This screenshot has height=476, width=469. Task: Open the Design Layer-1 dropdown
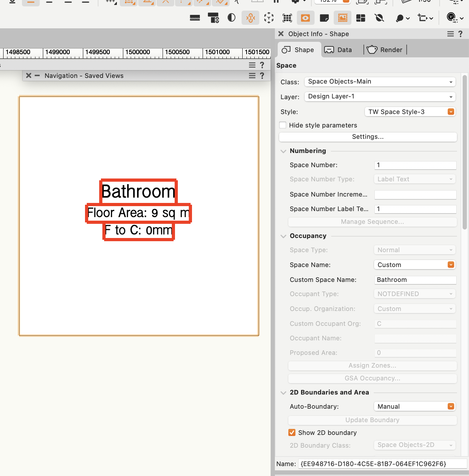point(379,96)
